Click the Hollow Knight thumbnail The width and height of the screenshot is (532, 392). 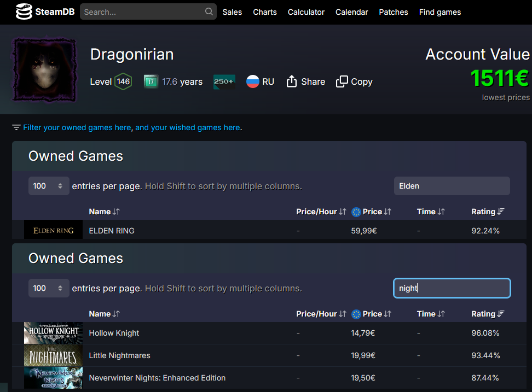tap(53, 333)
